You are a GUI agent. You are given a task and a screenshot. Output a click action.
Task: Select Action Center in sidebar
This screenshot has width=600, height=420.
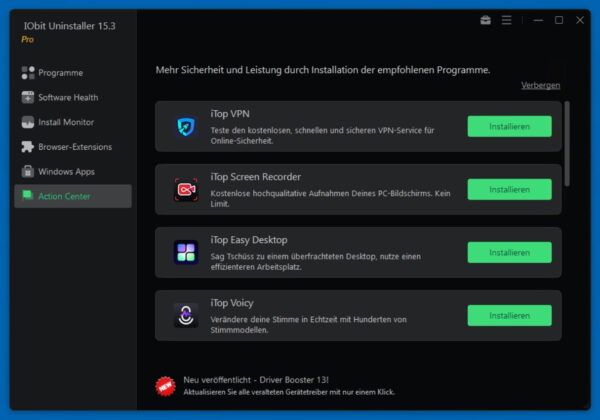click(x=73, y=196)
